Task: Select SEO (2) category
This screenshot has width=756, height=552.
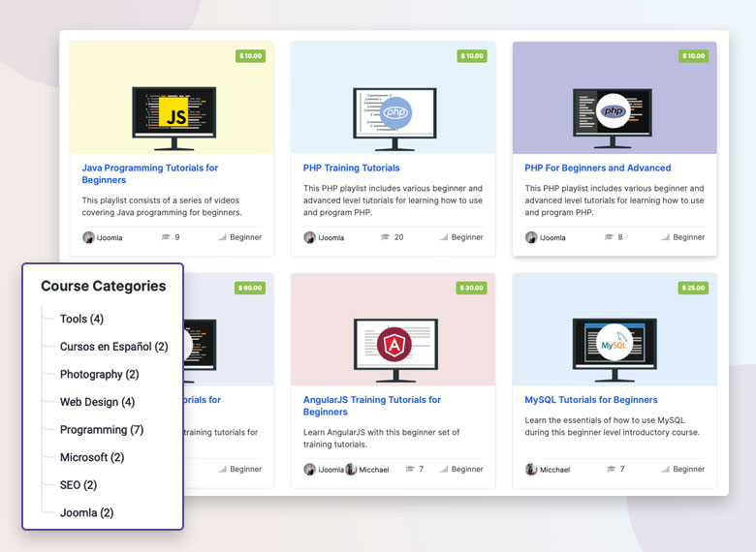Action: pyautogui.click(x=79, y=485)
